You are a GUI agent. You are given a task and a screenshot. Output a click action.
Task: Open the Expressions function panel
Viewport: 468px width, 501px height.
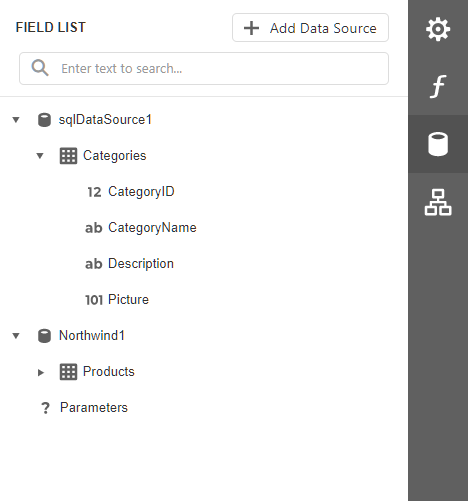pos(438,86)
